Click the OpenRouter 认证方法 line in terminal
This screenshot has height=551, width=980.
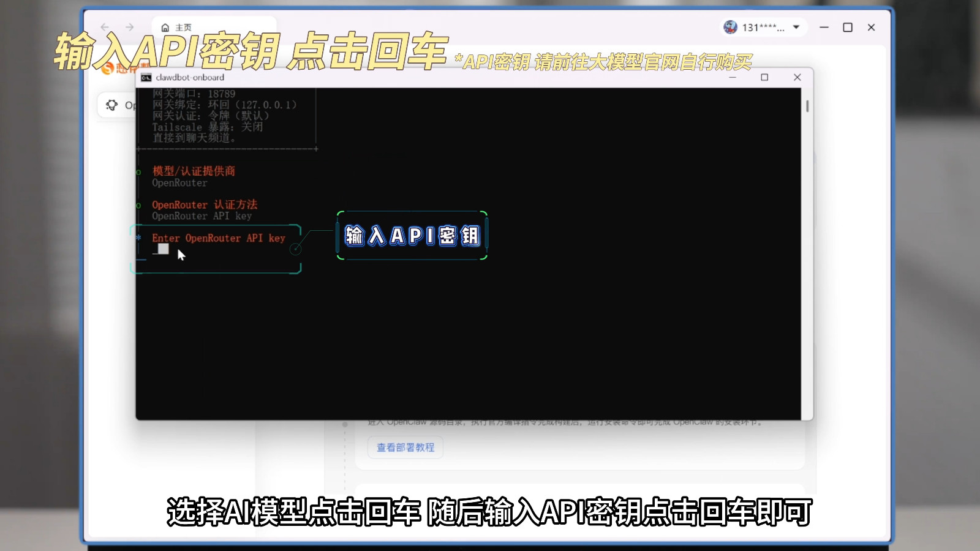click(205, 204)
